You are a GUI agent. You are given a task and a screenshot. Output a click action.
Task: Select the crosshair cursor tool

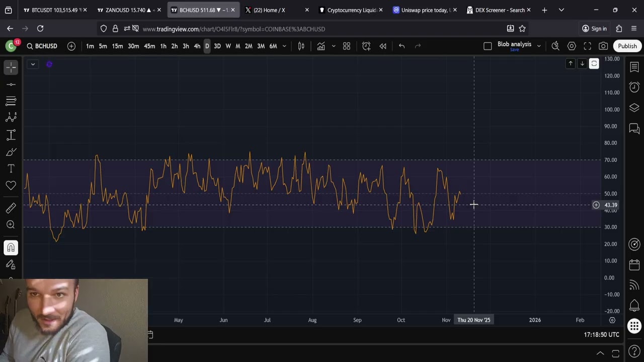coord(11,67)
